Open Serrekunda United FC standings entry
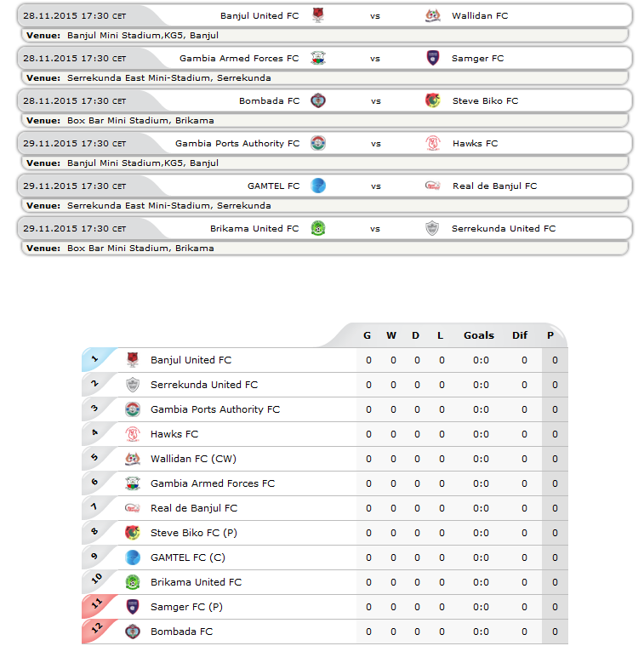 click(204, 385)
